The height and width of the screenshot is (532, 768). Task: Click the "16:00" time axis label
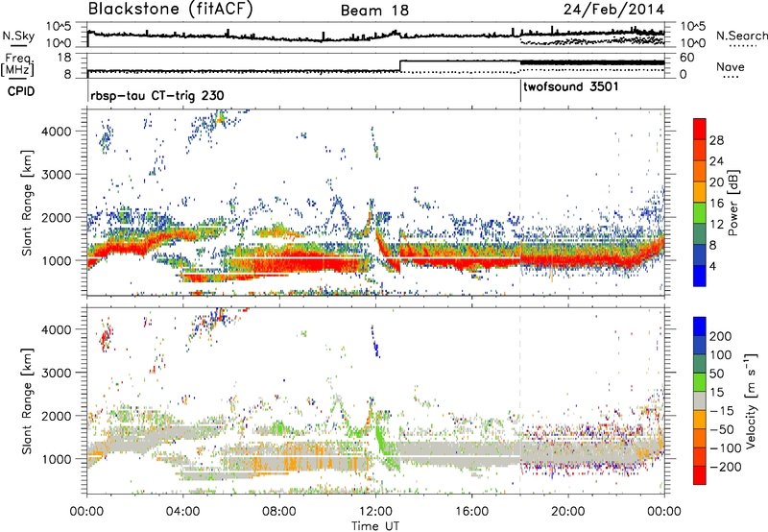(x=471, y=511)
